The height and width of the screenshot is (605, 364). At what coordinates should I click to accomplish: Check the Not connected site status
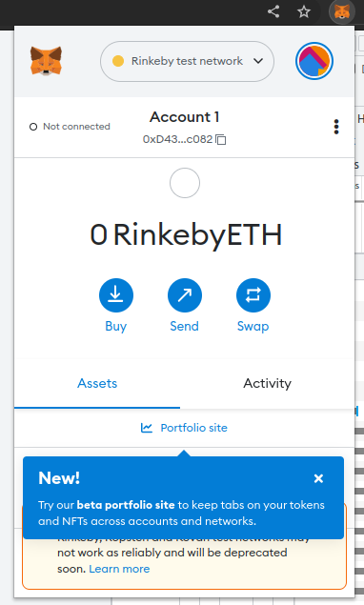[x=70, y=127]
